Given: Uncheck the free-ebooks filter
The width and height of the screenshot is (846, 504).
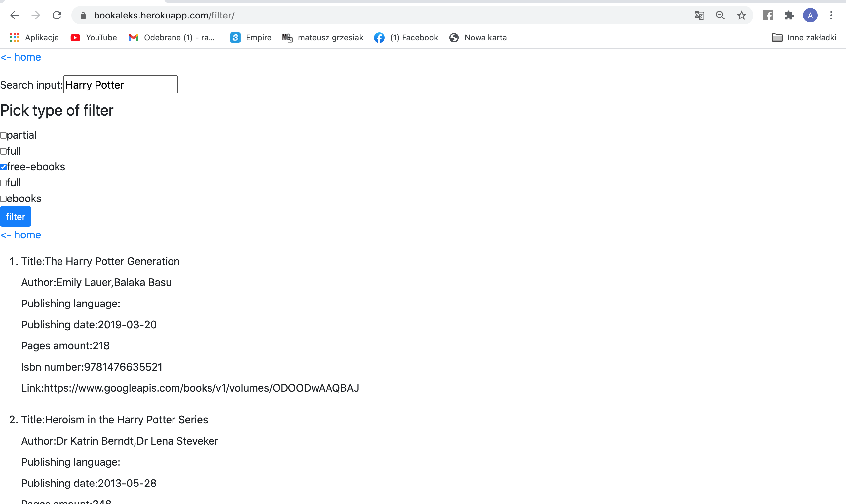Looking at the screenshot, I should click(3, 167).
